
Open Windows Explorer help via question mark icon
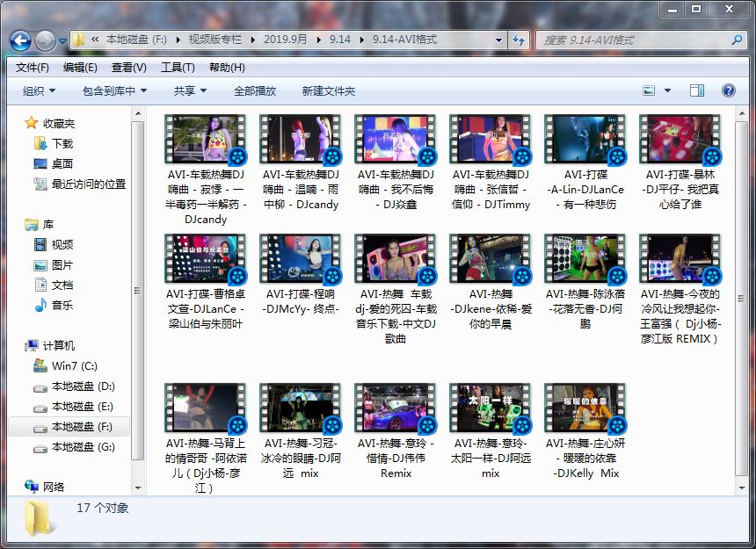[x=728, y=90]
